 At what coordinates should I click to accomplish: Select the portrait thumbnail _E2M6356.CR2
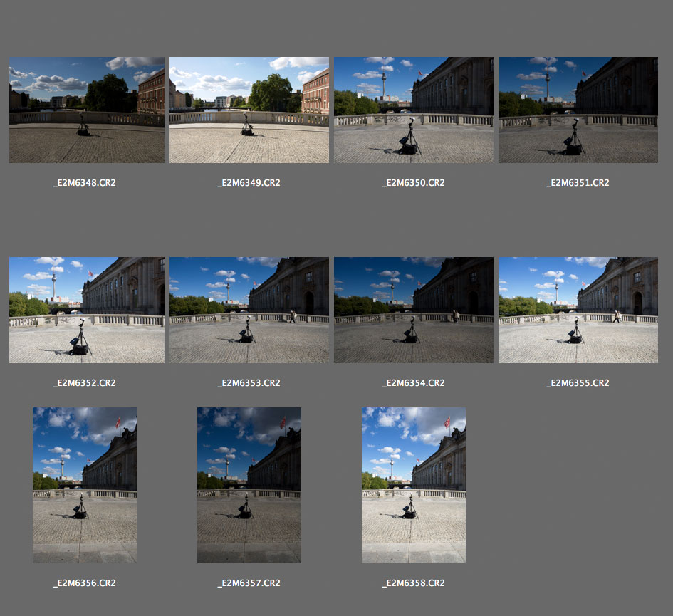click(85, 485)
